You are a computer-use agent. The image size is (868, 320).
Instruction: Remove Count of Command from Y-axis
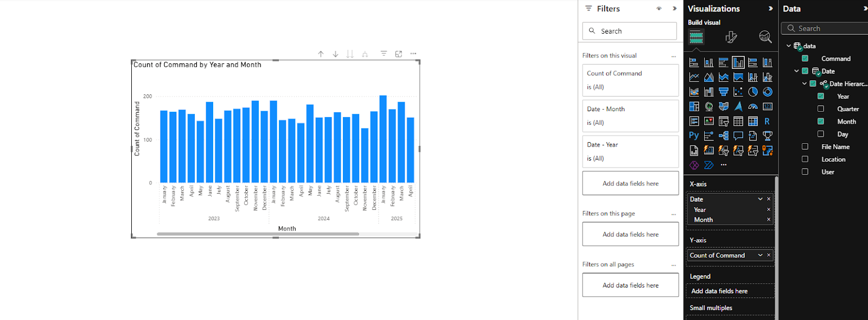(x=769, y=255)
